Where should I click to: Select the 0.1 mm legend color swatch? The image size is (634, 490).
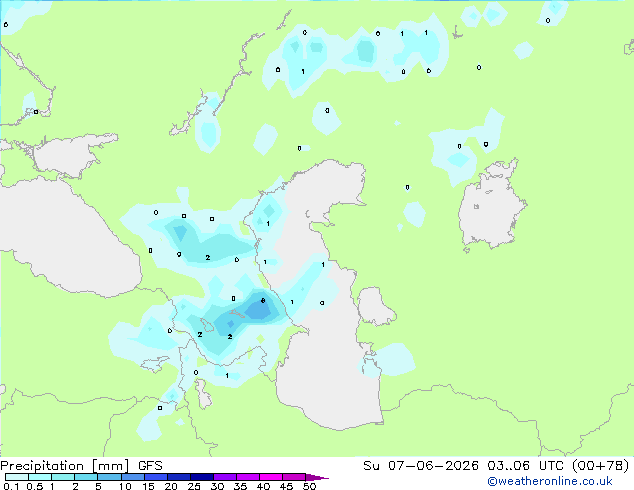click(x=17, y=477)
